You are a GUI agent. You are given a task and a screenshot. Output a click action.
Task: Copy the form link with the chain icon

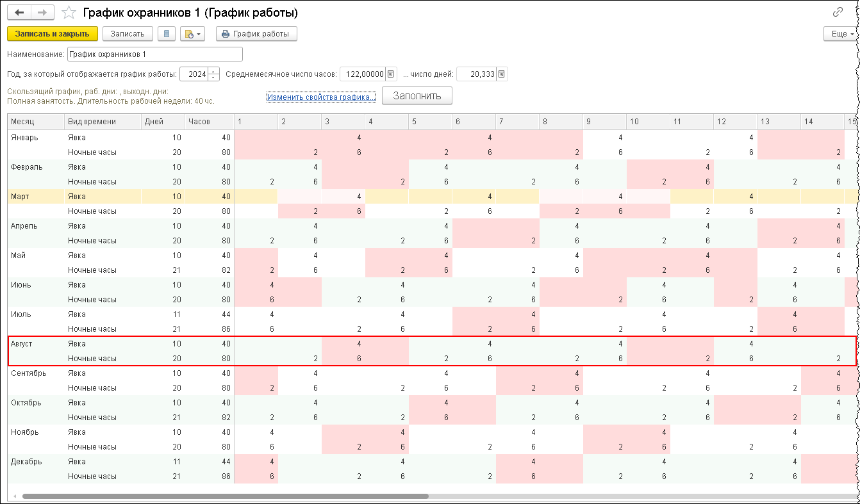click(x=838, y=12)
